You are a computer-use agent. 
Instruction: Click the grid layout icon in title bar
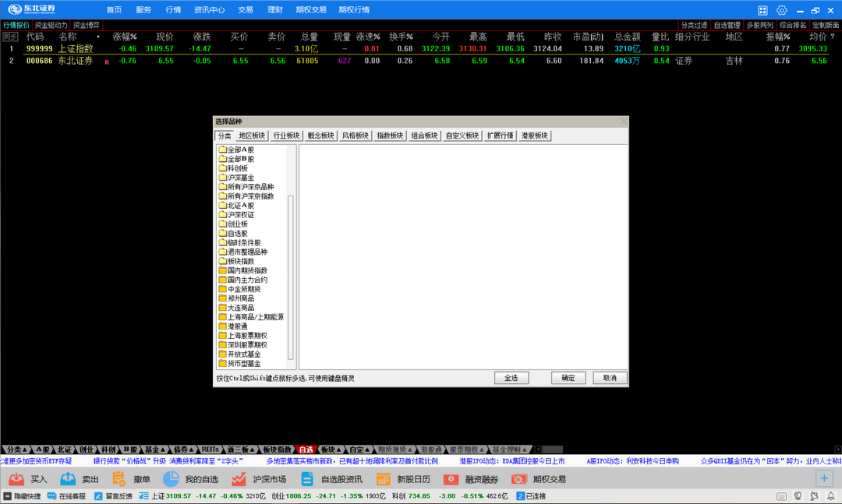click(762, 10)
